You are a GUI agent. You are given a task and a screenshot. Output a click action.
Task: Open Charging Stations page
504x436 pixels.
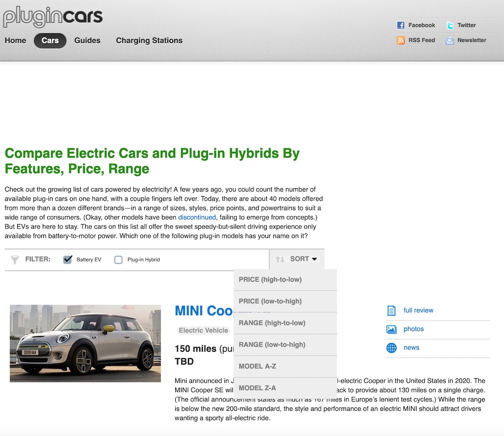149,40
